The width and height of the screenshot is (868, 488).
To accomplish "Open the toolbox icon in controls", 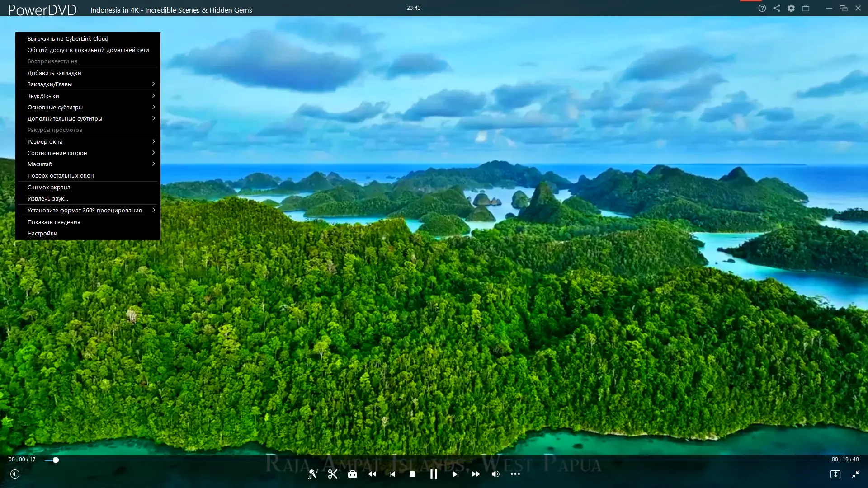I will [x=353, y=474].
